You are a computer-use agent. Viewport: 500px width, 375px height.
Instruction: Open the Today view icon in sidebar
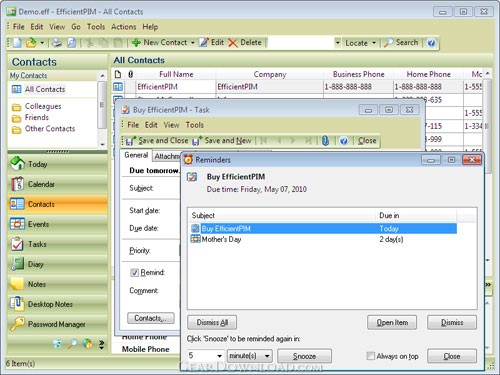tap(17, 164)
